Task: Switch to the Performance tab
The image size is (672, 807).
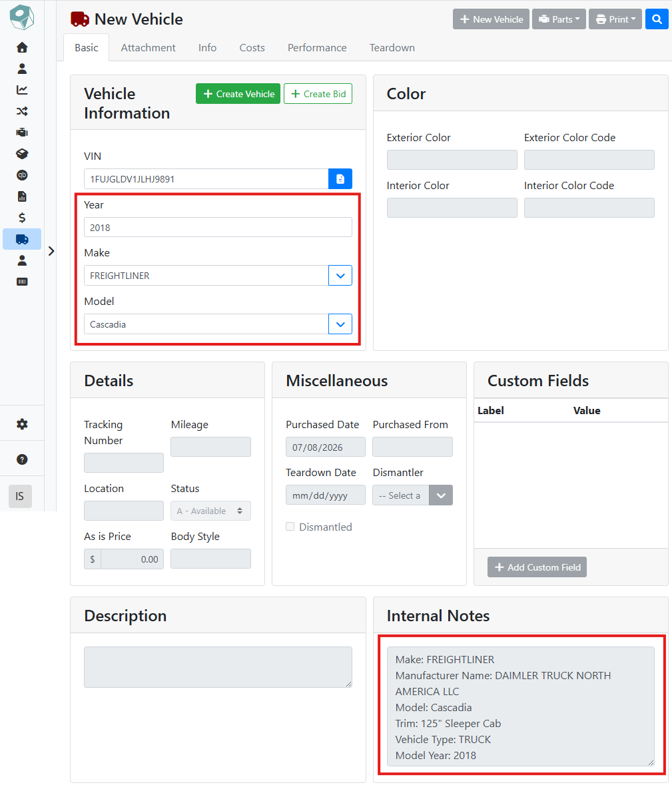Action: click(317, 48)
